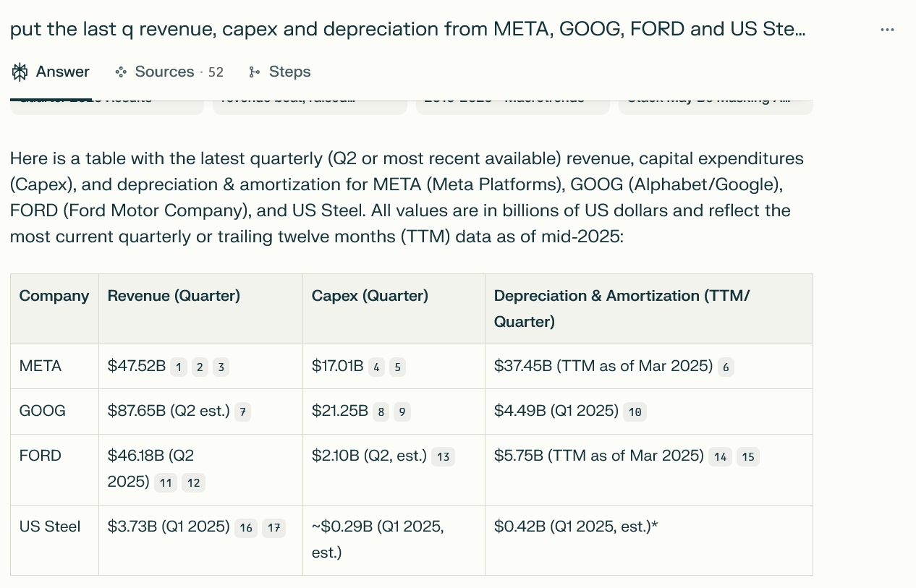Open the Macrotrends source card

click(x=513, y=106)
